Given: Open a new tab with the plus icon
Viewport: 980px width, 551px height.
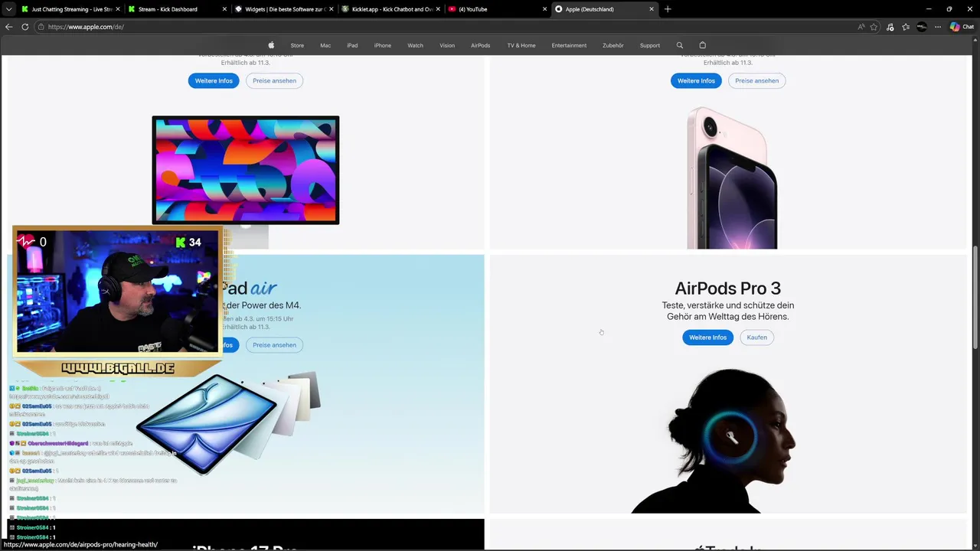Looking at the screenshot, I should [x=668, y=9].
